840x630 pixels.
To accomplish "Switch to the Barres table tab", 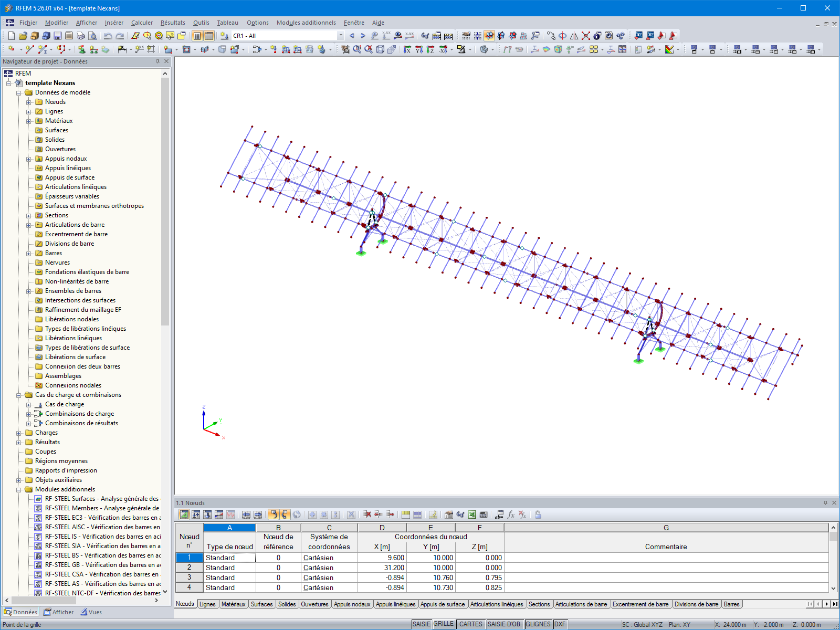I will pos(731,604).
